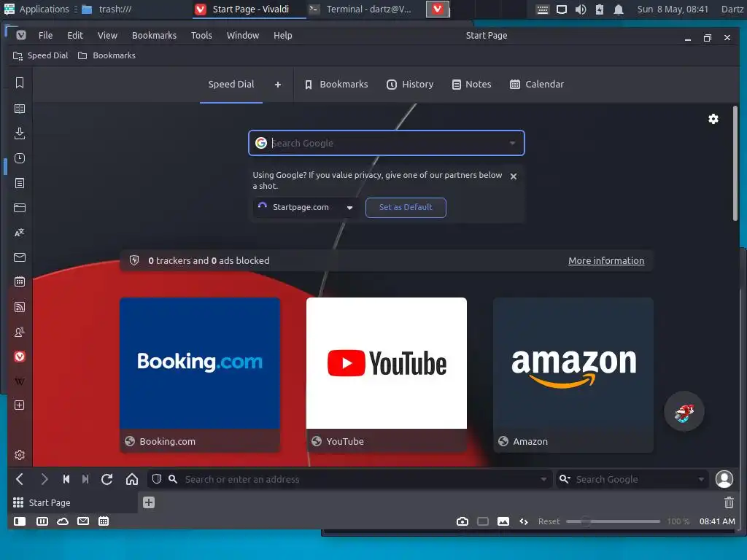Open the Bookmarks panel icon in sidebar
The image size is (747, 560).
[20, 83]
